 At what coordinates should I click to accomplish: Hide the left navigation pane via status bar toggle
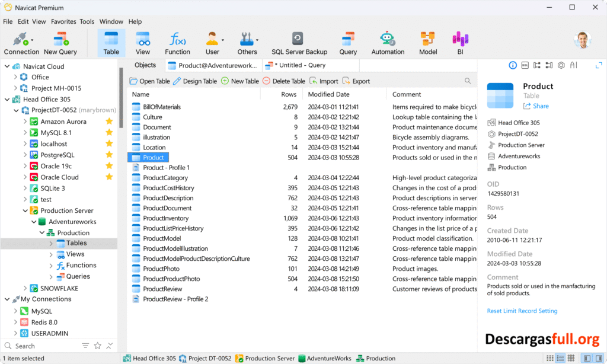point(587,358)
